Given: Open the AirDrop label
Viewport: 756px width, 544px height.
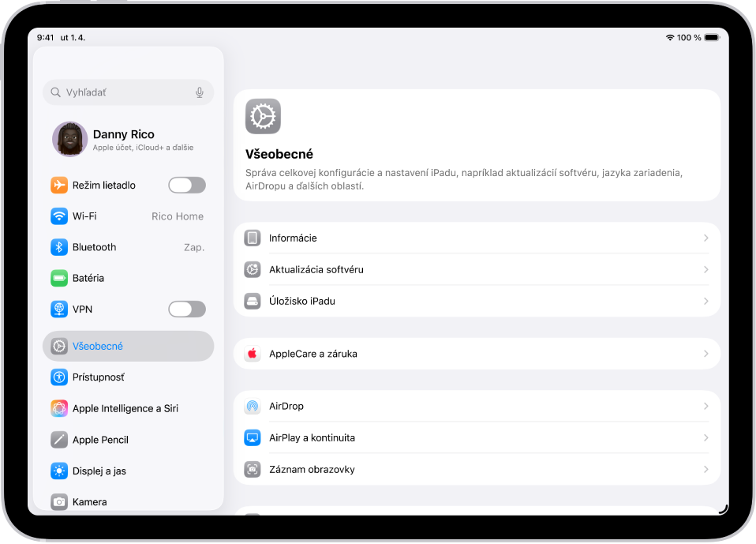Looking at the screenshot, I should click(286, 407).
